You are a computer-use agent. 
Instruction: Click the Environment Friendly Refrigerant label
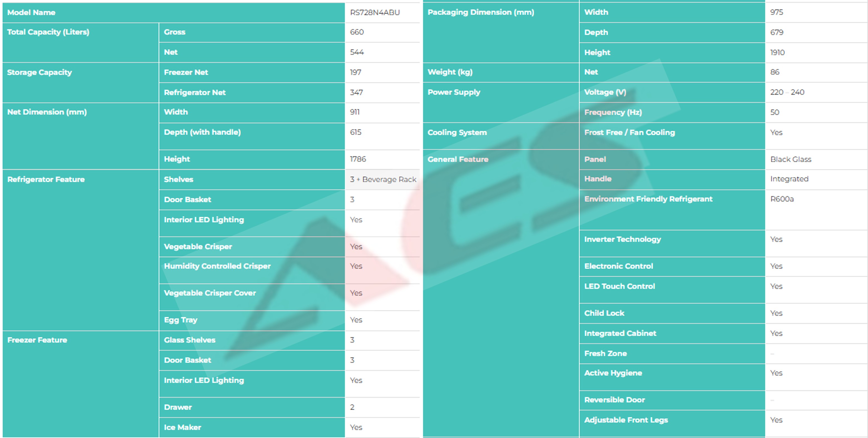coord(648,199)
